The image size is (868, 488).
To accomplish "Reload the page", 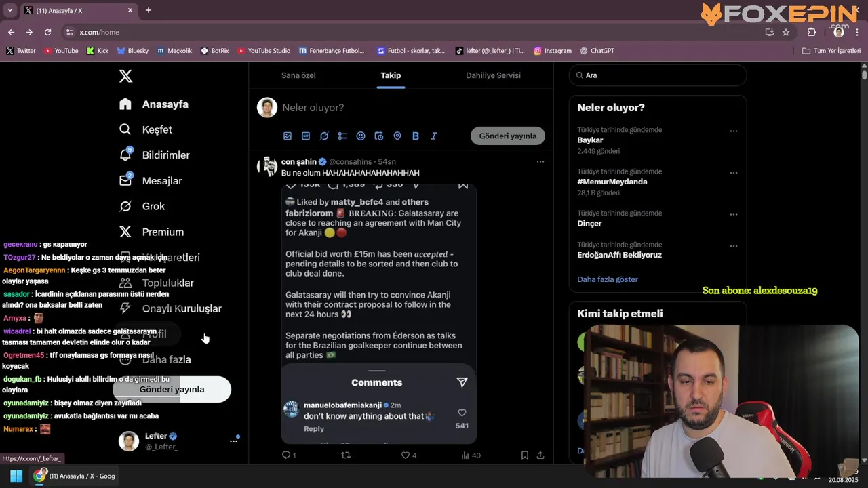I will pyautogui.click(x=47, y=32).
